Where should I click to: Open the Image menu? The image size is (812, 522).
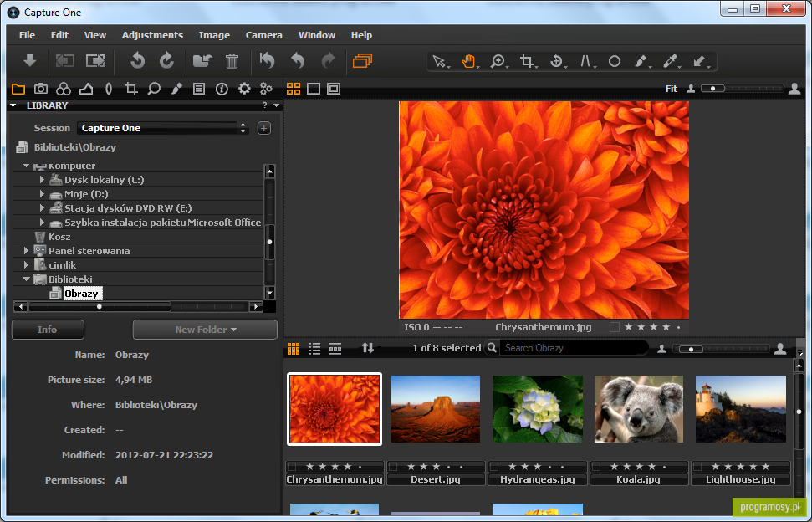click(x=214, y=35)
